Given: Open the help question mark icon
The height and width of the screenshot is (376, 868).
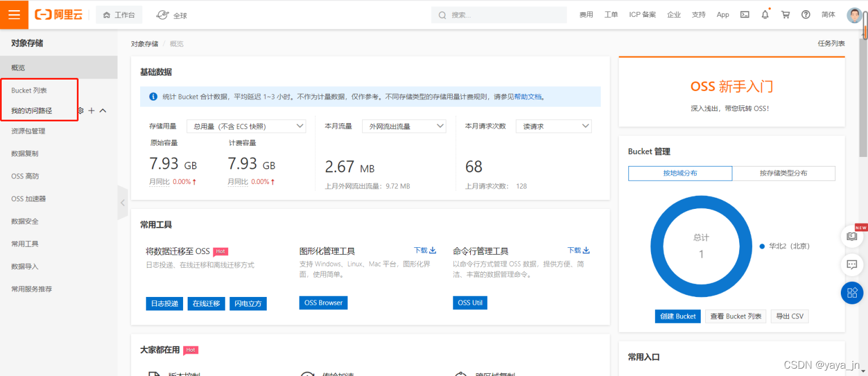Looking at the screenshot, I should pos(806,15).
